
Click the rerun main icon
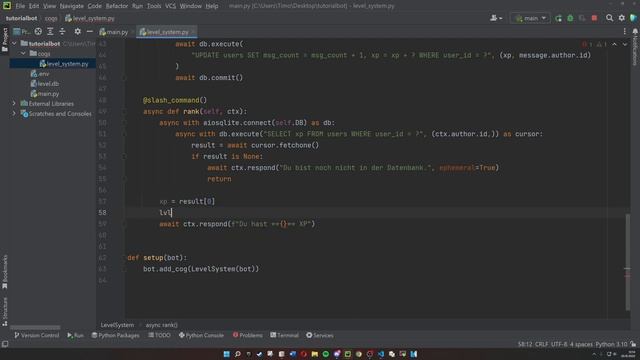(558, 18)
